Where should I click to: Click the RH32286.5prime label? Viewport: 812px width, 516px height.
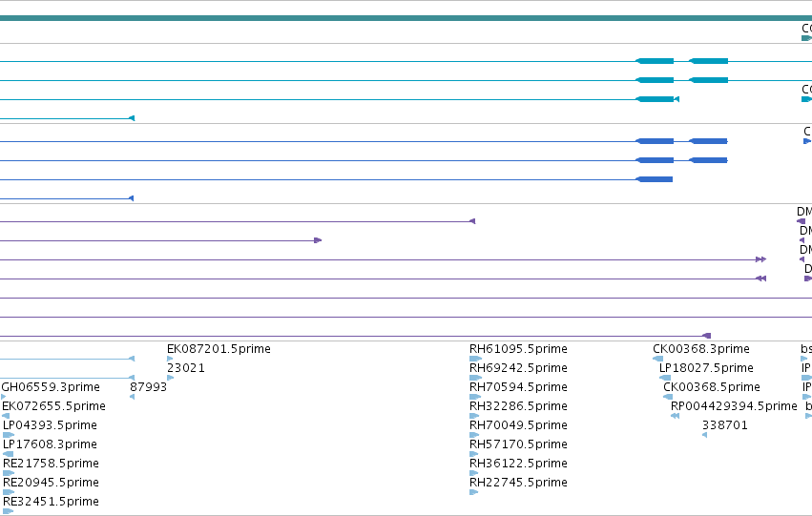[518, 406]
